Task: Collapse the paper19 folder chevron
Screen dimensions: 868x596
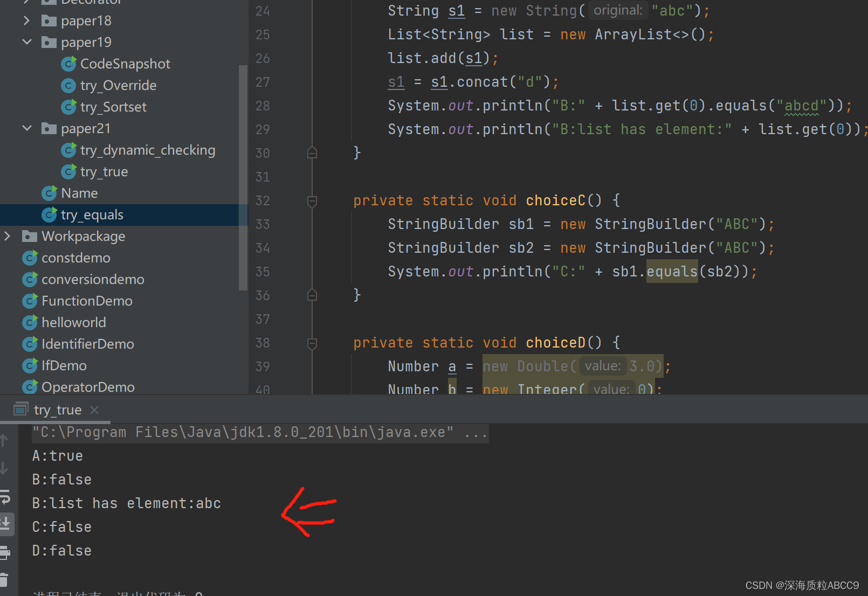Action: pyautogui.click(x=27, y=42)
